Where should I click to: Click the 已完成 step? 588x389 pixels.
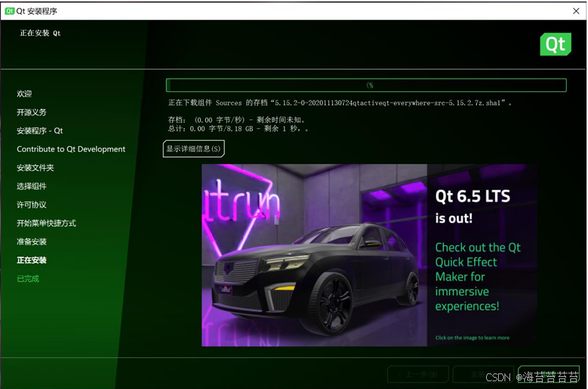28,279
